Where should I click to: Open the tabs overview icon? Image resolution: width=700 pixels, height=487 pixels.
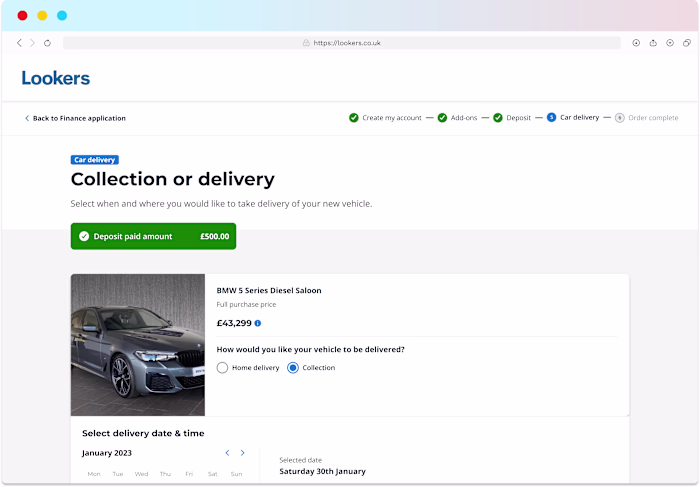[x=687, y=43]
